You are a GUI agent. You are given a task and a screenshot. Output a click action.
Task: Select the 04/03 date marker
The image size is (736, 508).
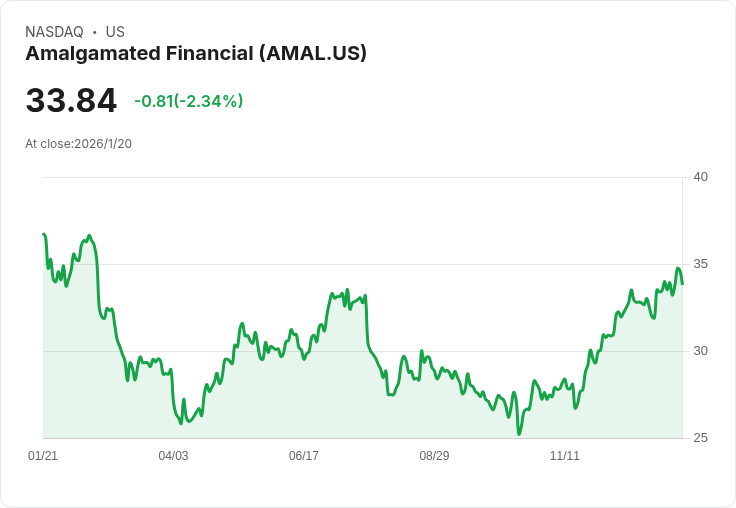173,456
